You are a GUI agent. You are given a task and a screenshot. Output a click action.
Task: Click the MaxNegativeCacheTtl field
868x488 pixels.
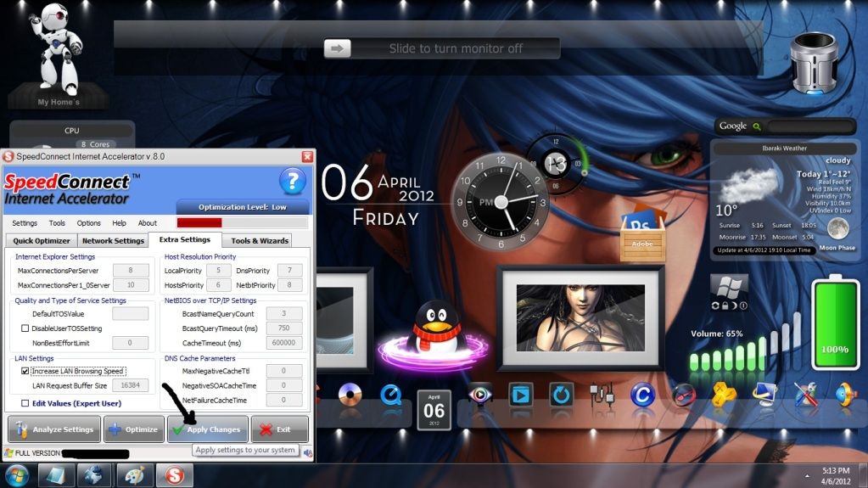tap(284, 371)
